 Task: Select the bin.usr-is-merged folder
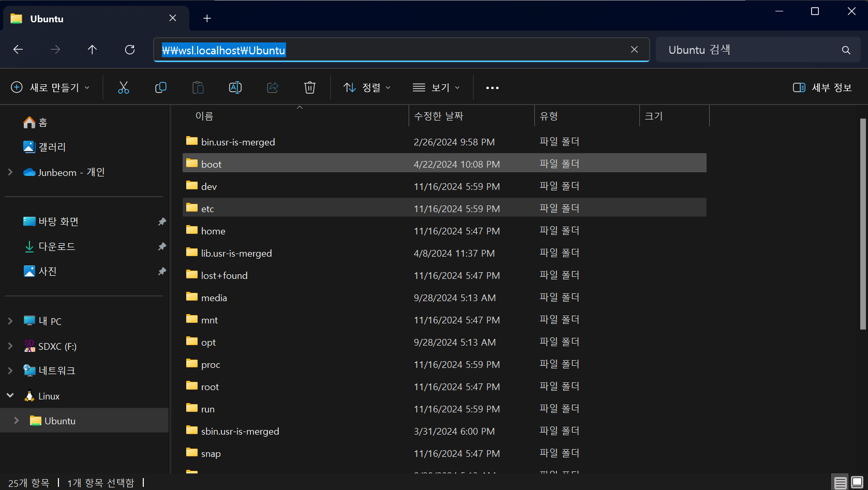[444, 142]
